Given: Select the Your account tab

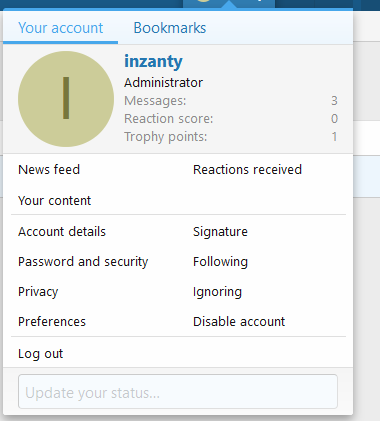Looking at the screenshot, I should pos(60,28).
